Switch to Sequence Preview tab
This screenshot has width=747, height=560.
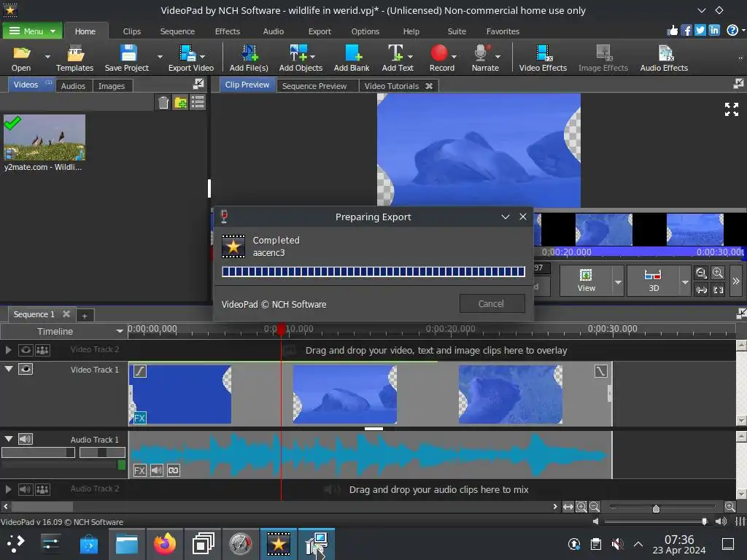click(314, 86)
